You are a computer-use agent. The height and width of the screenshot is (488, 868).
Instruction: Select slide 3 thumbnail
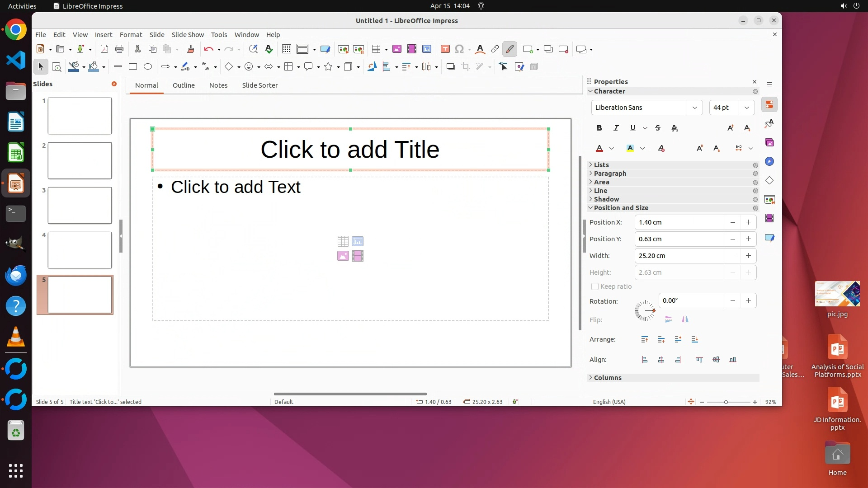point(80,206)
